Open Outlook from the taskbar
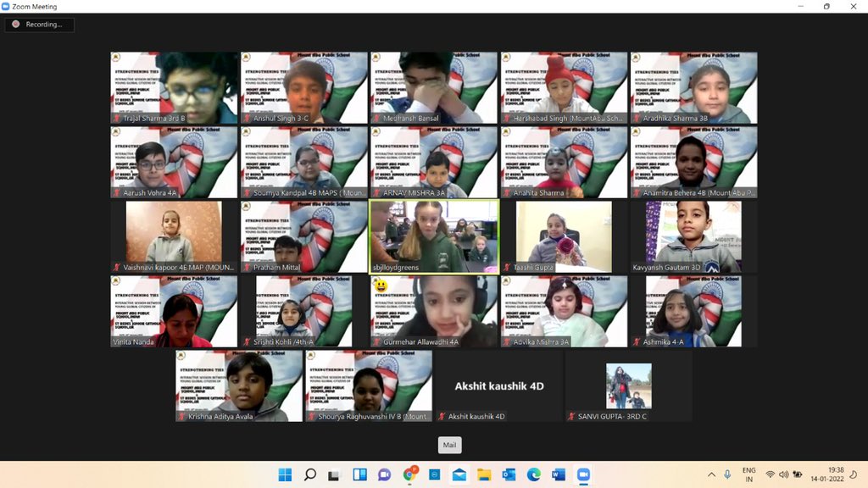Viewport: 868px width, 488px height. [x=509, y=474]
